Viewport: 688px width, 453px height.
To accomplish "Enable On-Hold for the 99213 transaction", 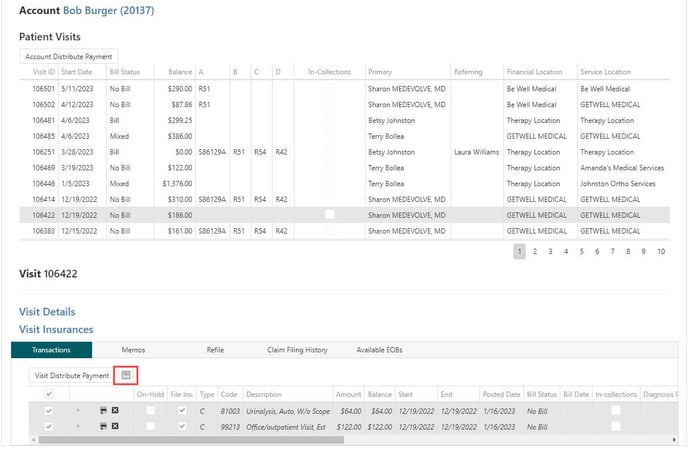I will (x=150, y=426).
